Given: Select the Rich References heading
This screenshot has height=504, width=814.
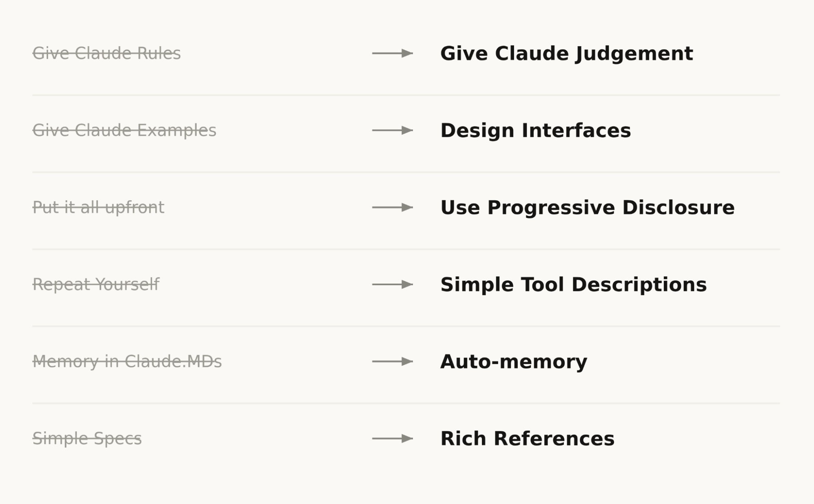Looking at the screenshot, I should [x=528, y=438].
